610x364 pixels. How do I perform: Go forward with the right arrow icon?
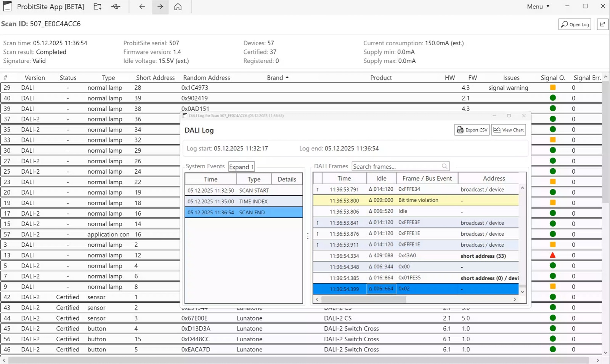[x=160, y=6]
